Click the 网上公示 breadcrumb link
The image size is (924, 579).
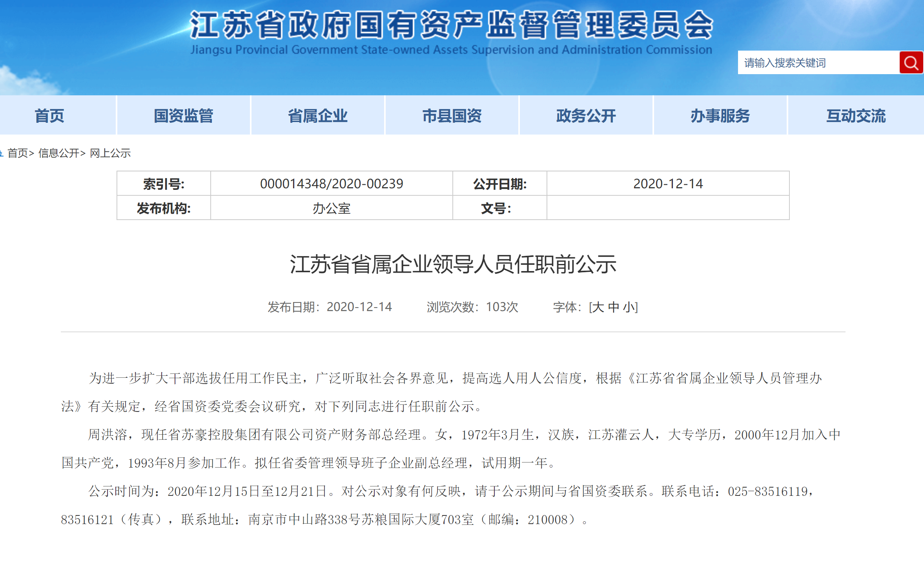(110, 153)
